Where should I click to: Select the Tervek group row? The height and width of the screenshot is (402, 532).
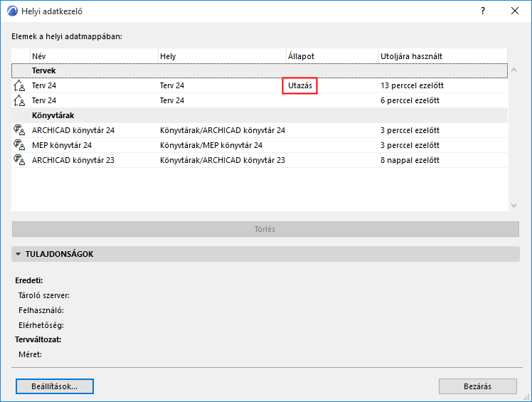click(x=260, y=70)
